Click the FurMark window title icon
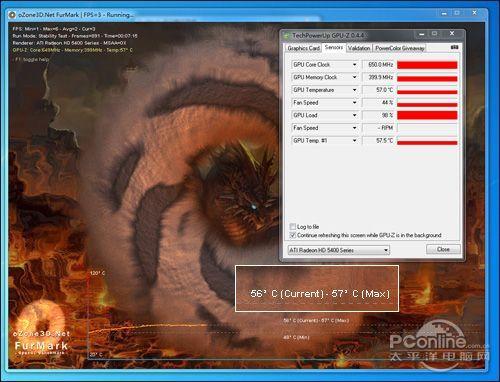The height and width of the screenshot is (382, 500). tap(12, 15)
